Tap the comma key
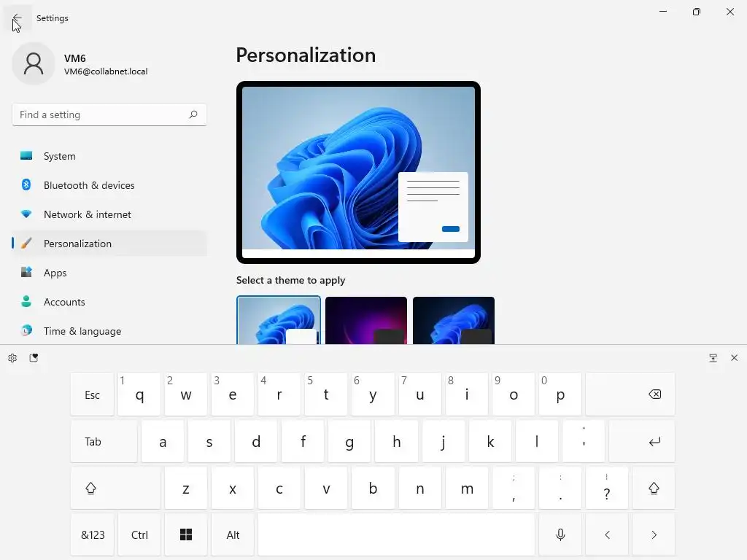The image size is (747, 560). [513, 488]
